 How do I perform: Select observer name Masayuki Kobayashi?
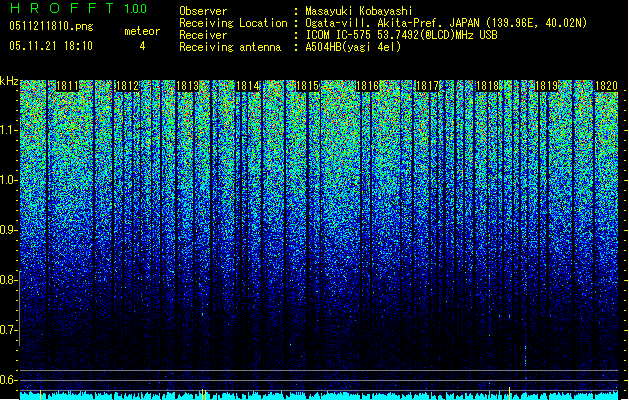pos(359,11)
